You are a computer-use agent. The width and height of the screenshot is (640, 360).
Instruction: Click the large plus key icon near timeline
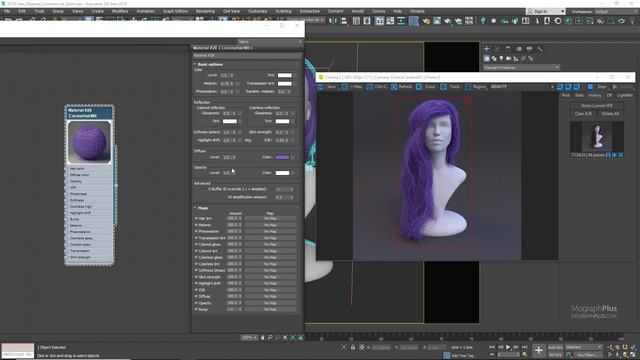[x=539, y=350]
